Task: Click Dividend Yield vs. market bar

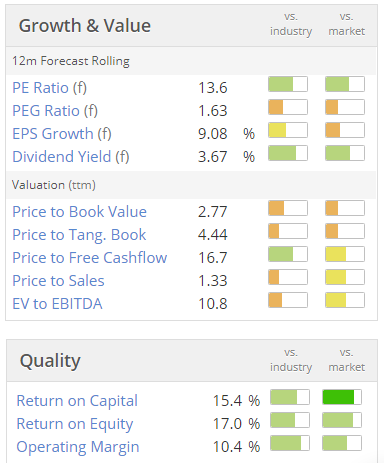Action: [x=345, y=153]
